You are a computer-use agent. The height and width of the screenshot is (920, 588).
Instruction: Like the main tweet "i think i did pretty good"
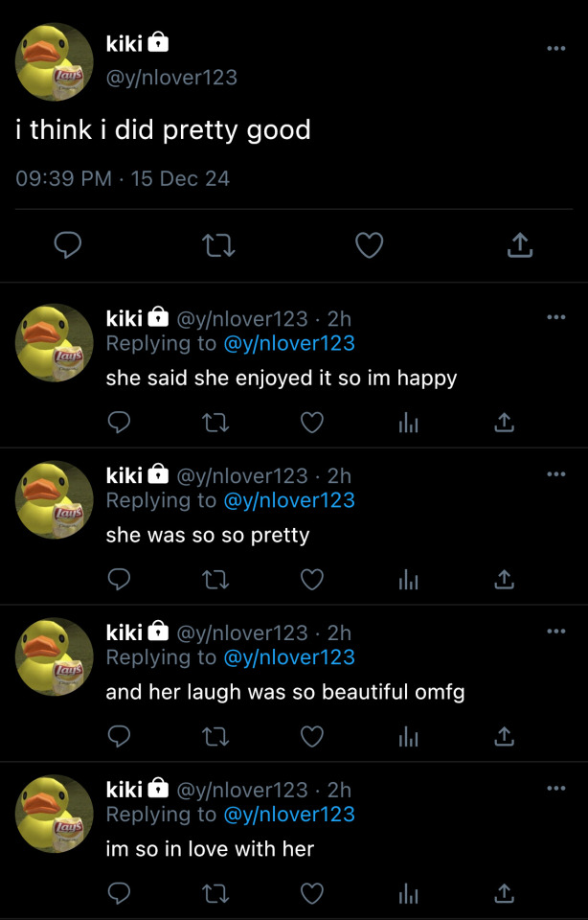point(369,246)
